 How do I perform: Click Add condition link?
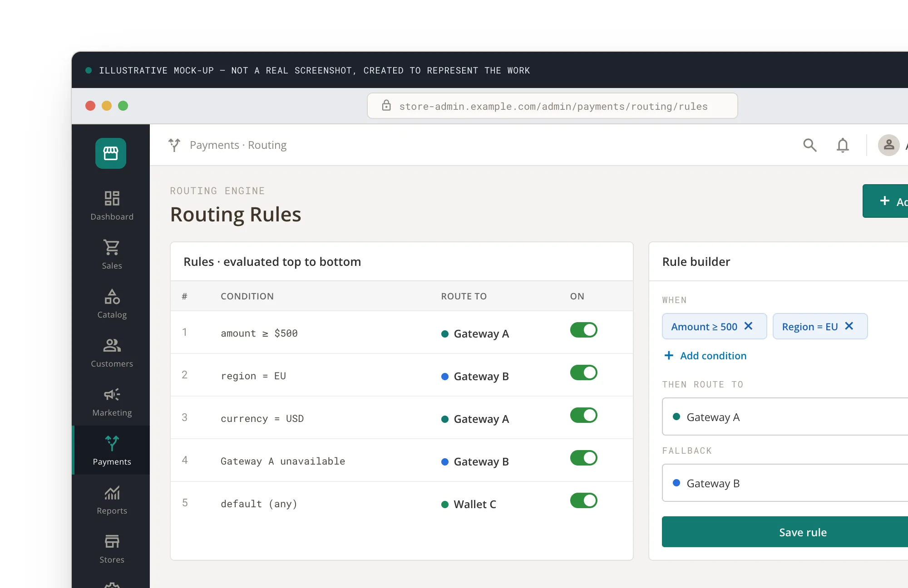(x=706, y=356)
